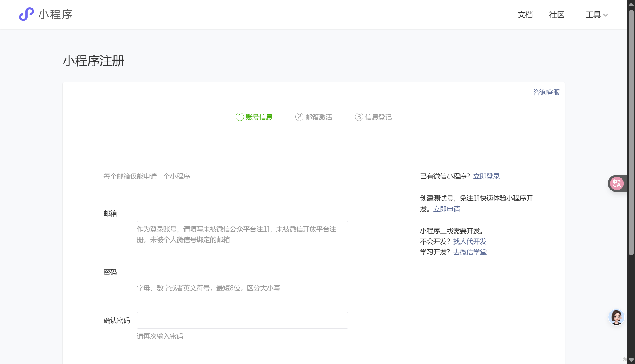Focus the 密码 input field

[242, 272]
